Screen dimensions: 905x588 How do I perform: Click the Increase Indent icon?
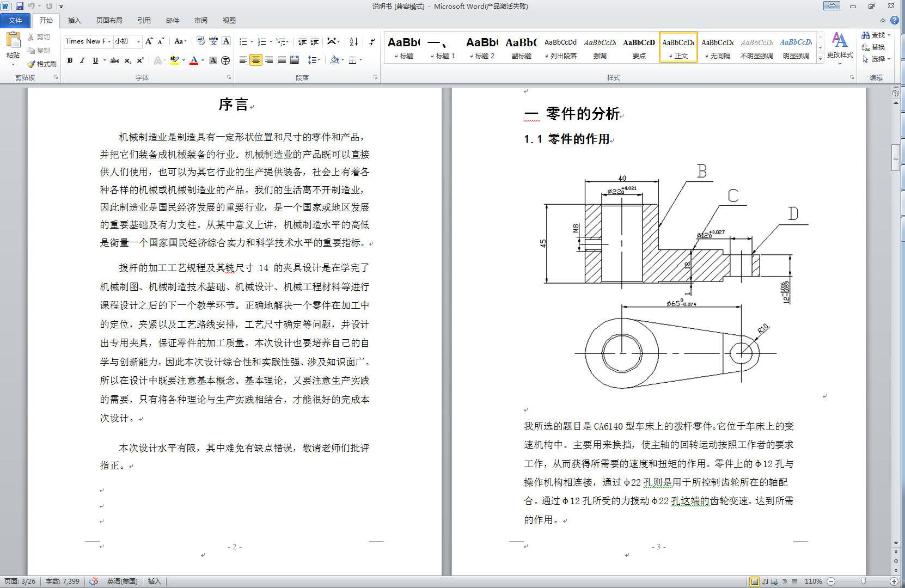[315, 41]
